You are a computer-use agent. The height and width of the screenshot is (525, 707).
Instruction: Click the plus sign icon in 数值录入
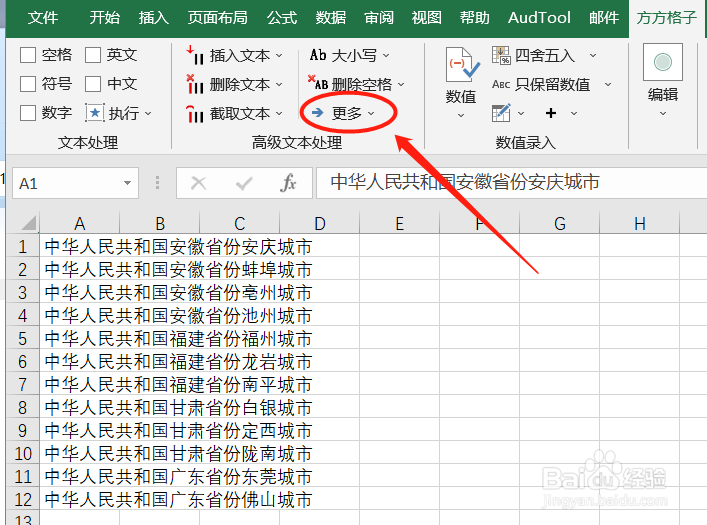[551, 113]
